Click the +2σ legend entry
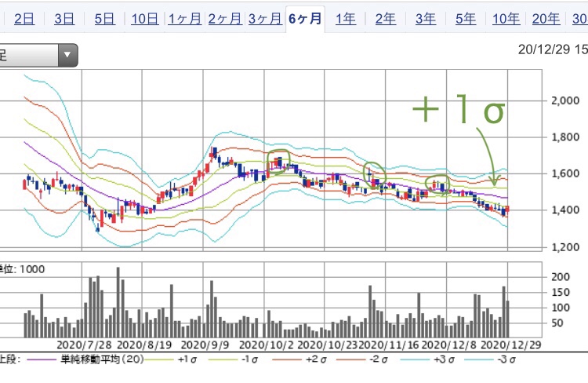This screenshot has width=588, height=383. tap(316, 359)
